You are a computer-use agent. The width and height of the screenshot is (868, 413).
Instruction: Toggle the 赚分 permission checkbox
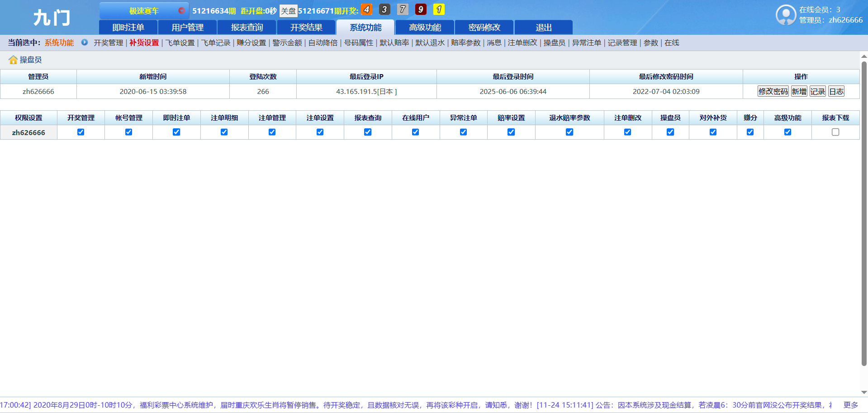click(750, 132)
